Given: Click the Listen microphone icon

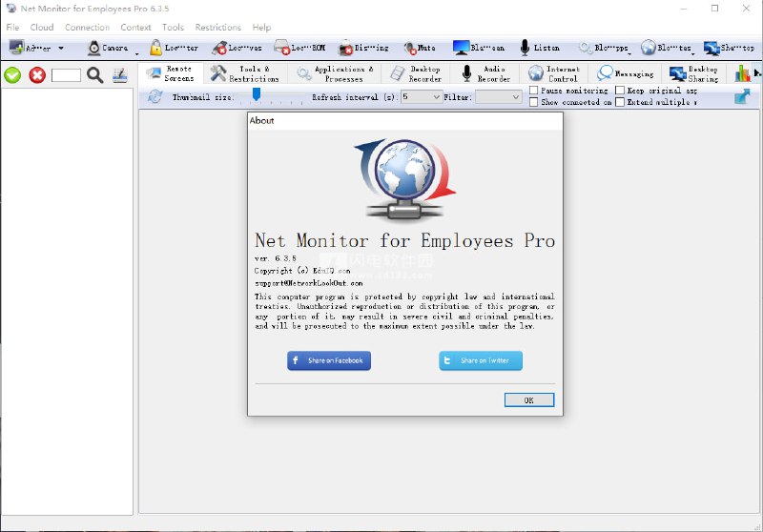Looking at the screenshot, I should [x=525, y=48].
